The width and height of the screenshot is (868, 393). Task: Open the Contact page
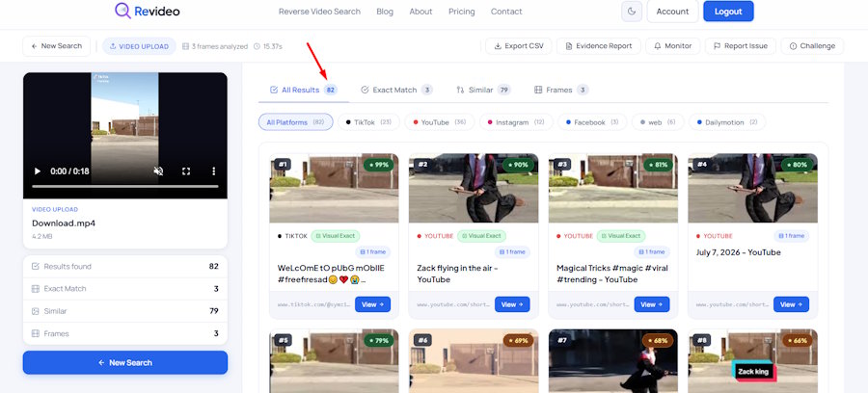pos(506,11)
